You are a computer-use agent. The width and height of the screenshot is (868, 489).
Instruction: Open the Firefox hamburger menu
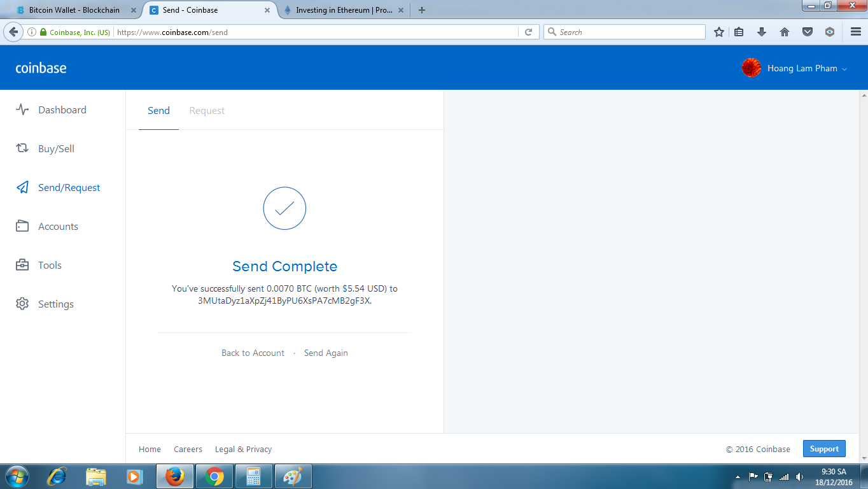pyautogui.click(x=856, y=32)
